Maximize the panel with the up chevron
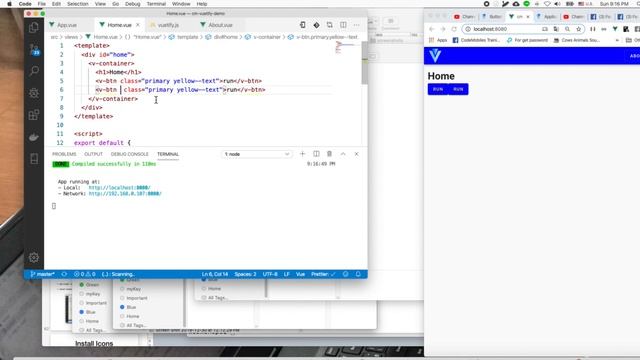The width and height of the screenshot is (640, 360). (x=343, y=154)
